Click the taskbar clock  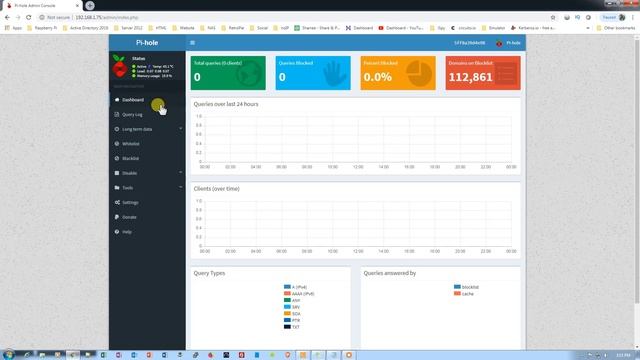coord(623,355)
